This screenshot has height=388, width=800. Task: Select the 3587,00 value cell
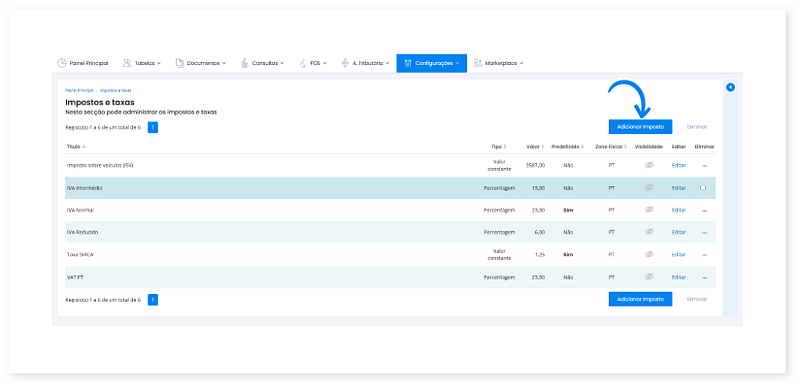pos(535,165)
